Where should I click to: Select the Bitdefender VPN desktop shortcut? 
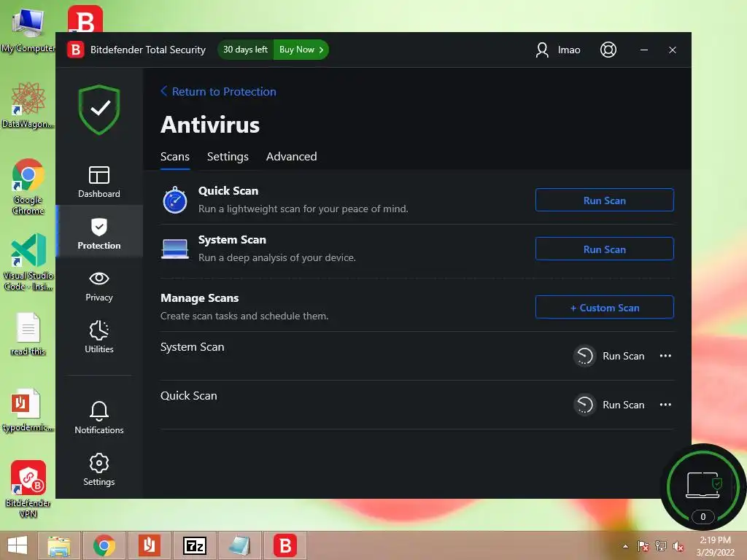[28, 489]
